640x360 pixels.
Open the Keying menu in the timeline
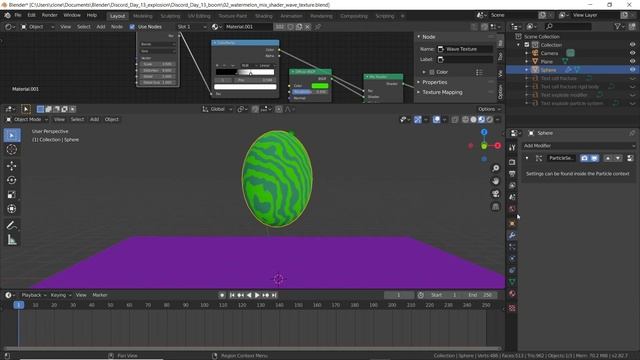60,295
